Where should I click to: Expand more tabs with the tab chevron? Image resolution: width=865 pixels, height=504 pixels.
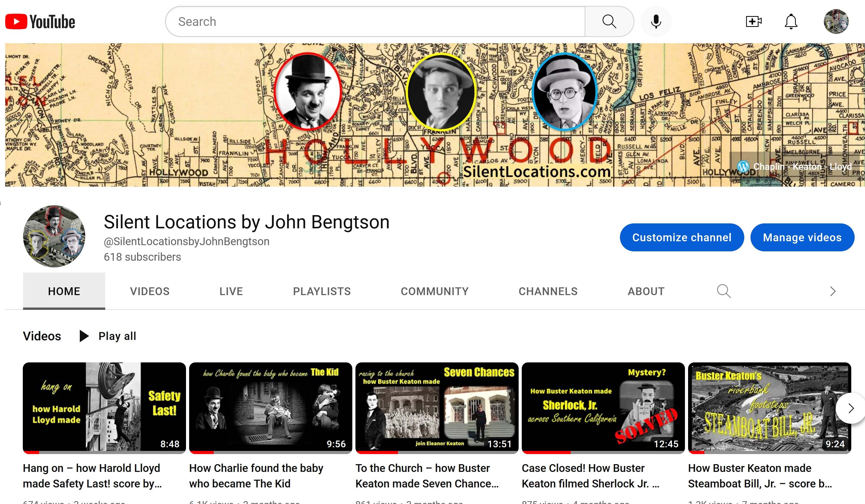point(832,291)
